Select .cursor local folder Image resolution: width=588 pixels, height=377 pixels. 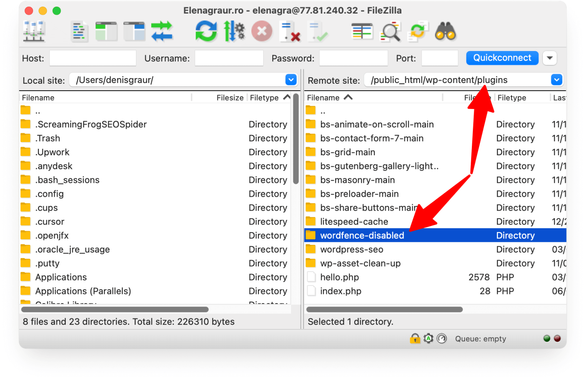coord(155,221)
